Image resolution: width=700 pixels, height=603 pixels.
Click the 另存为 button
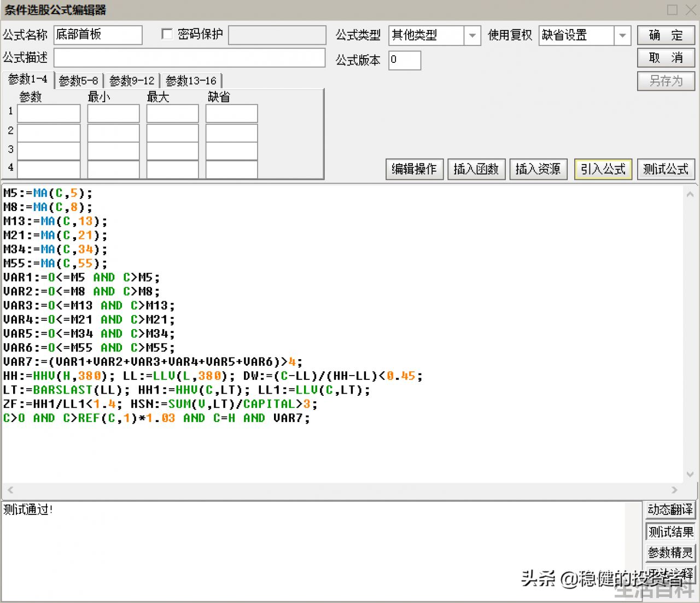pos(666,81)
